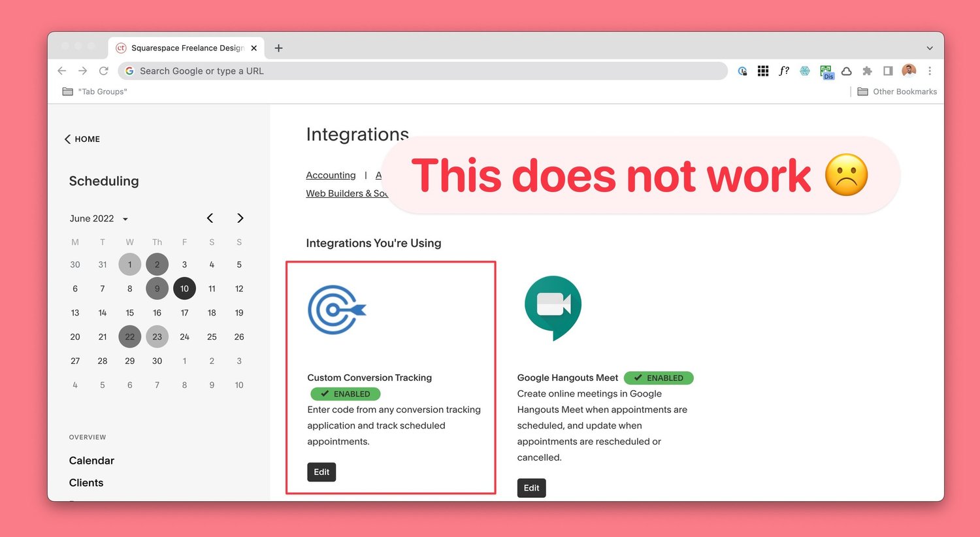Go back with the browser back arrow
Viewport: 980px width, 537px height.
[x=62, y=71]
